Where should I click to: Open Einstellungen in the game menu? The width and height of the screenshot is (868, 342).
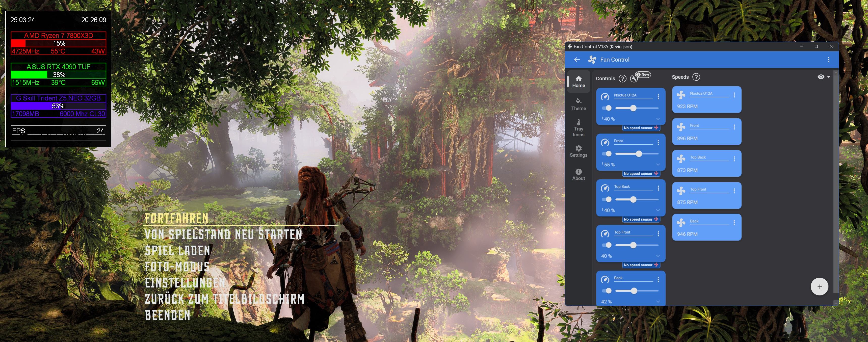click(x=185, y=283)
